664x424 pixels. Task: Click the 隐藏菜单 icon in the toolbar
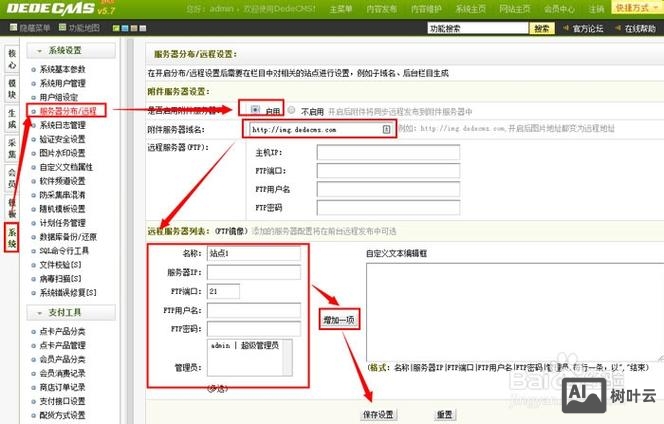tap(13, 28)
